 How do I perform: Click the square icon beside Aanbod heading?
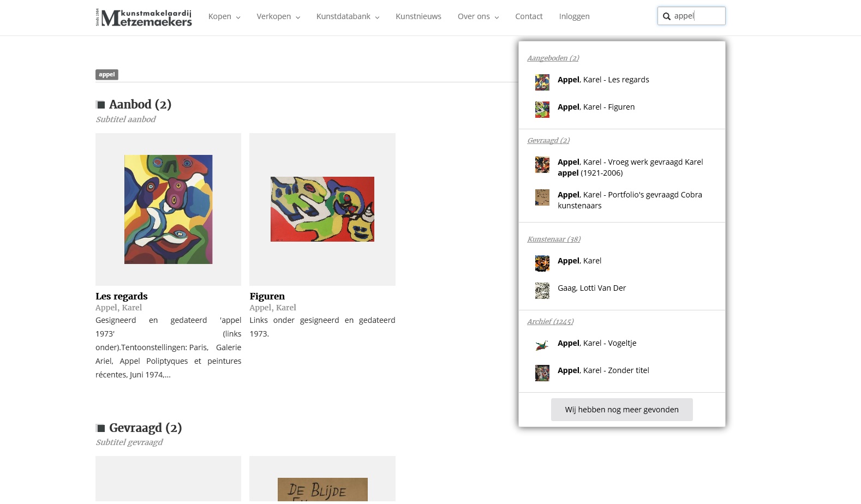(100, 105)
